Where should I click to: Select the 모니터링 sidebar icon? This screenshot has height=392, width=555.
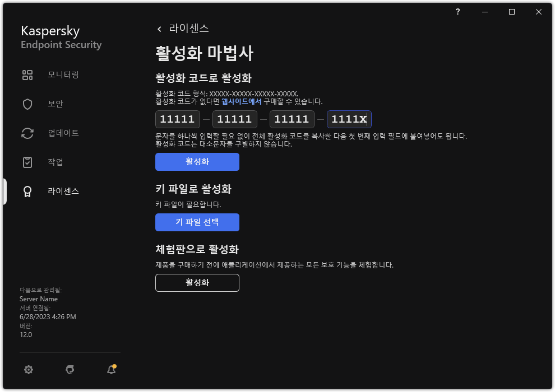click(27, 74)
